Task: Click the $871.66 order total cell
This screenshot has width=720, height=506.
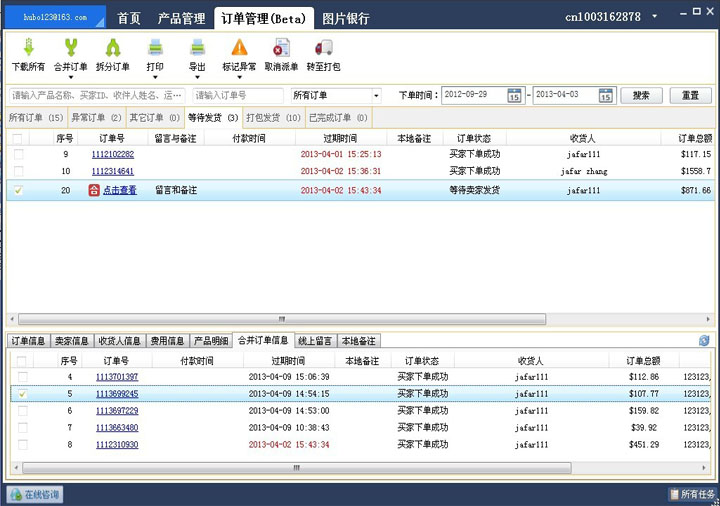Action: (696, 190)
